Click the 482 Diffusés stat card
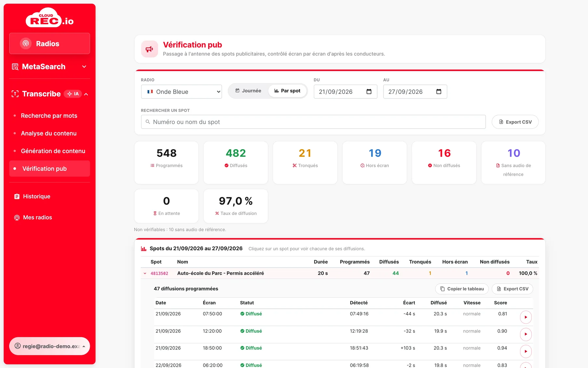 (x=236, y=163)
